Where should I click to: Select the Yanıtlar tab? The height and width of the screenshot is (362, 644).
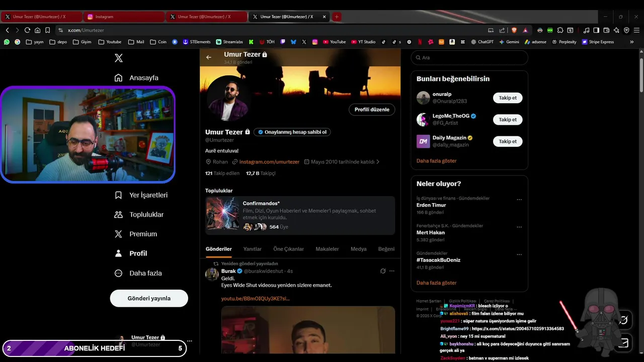(253, 249)
